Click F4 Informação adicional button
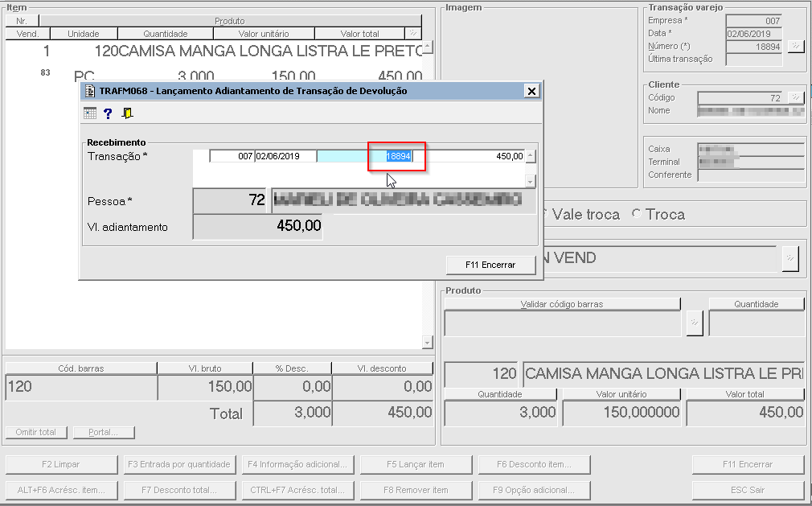 (297, 464)
